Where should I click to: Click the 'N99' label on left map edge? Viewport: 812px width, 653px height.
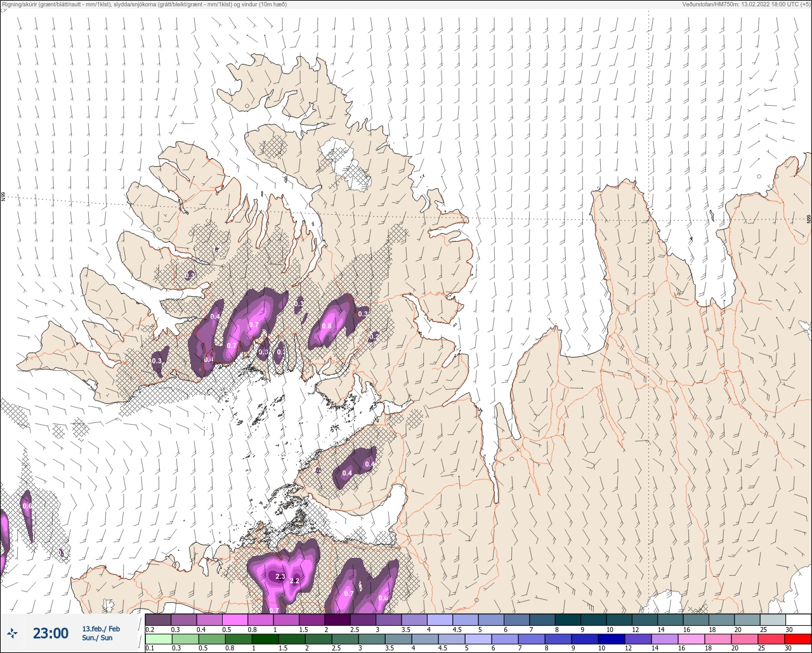[3, 198]
